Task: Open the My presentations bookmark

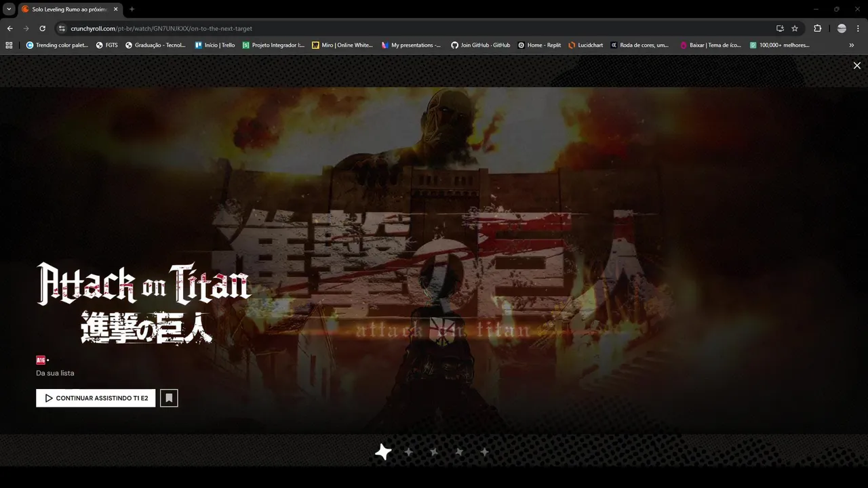Action: coord(412,45)
